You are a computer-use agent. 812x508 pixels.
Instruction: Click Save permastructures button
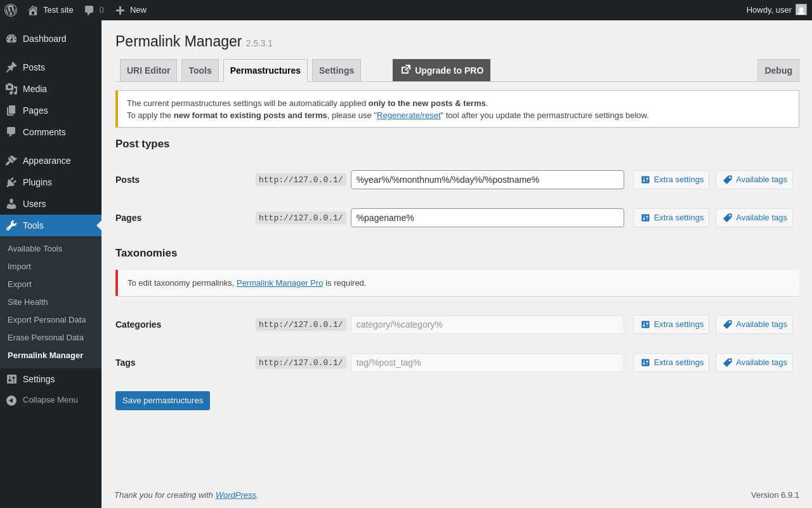162,401
